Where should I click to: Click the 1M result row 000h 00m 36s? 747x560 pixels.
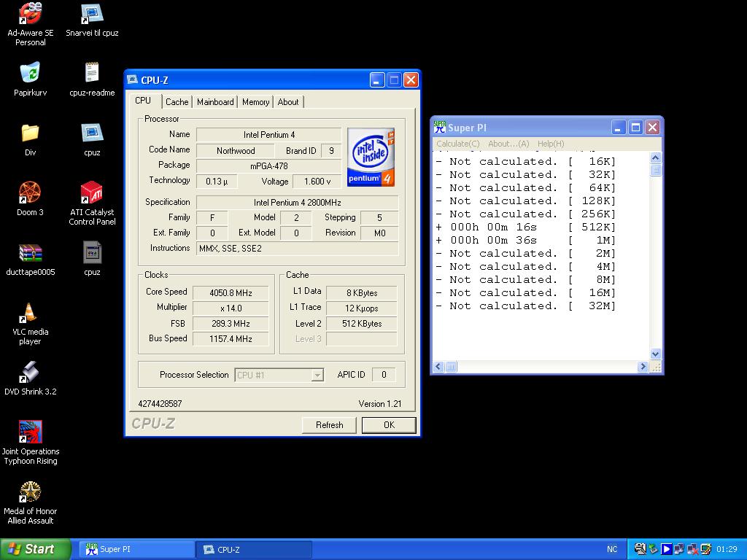526,241
